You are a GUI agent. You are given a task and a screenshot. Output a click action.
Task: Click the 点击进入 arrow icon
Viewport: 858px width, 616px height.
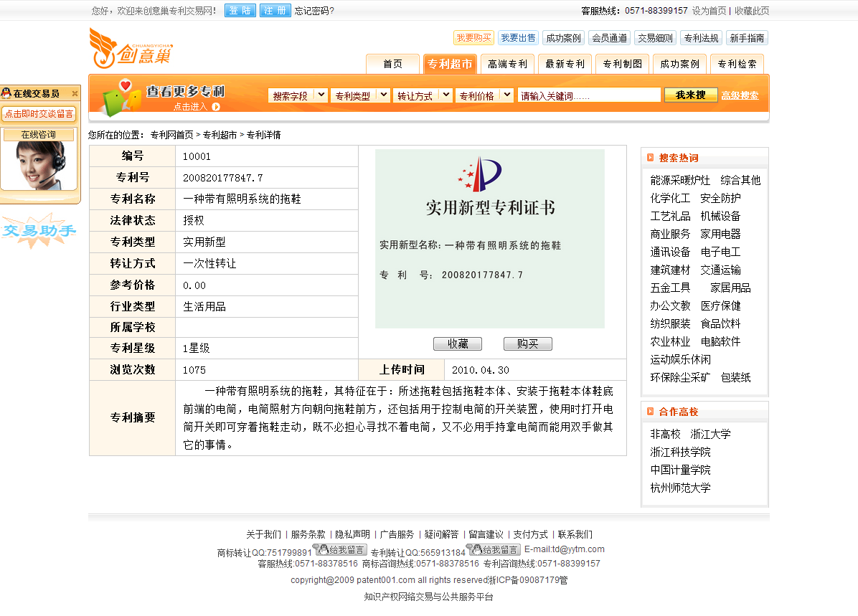216,107
